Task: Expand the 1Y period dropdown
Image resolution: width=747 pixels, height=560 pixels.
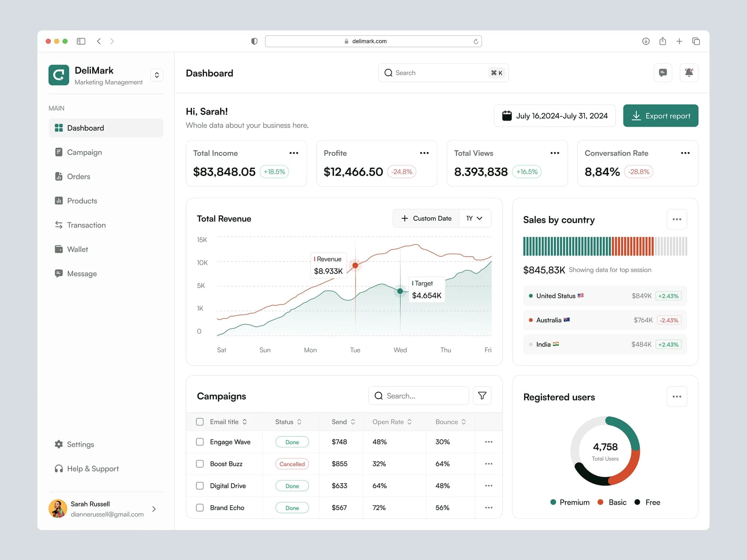Action: [x=475, y=218]
